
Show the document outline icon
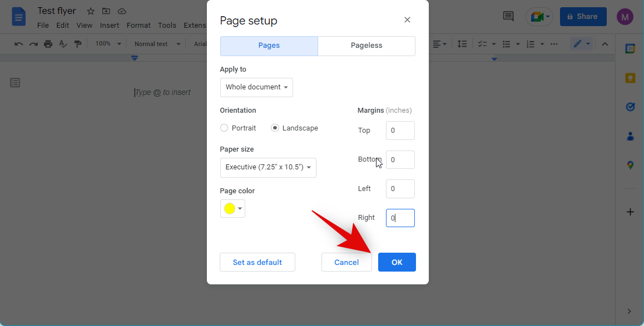[15, 83]
